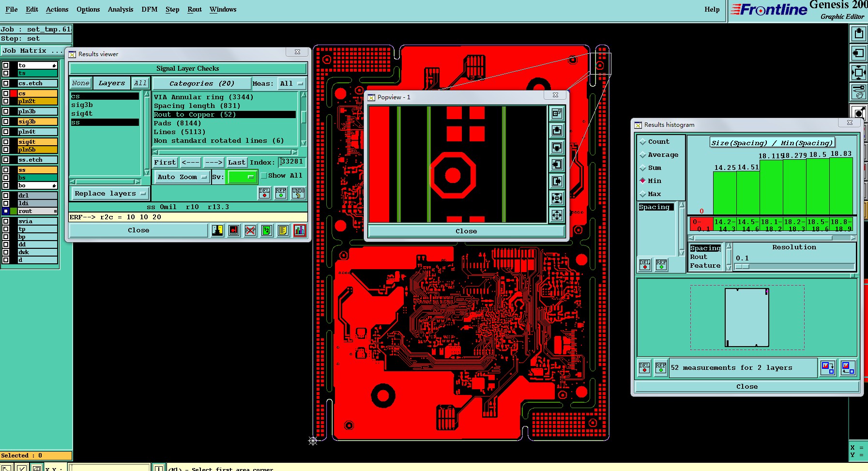Screen dimensions: 868x471
Task: Click the UNDO icon in Results viewer
Action: [298, 193]
